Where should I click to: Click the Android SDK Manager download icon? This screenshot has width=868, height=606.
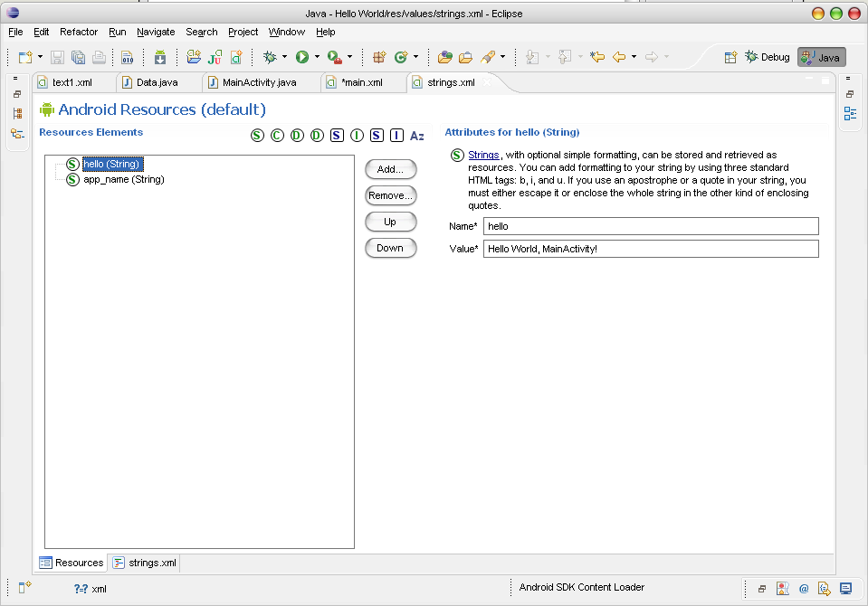[x=160, y=57]
